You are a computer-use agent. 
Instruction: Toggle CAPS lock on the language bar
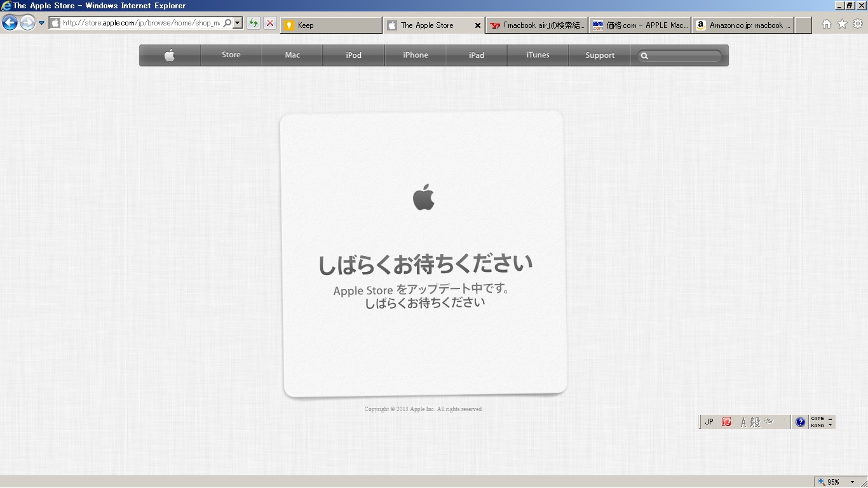817,419
